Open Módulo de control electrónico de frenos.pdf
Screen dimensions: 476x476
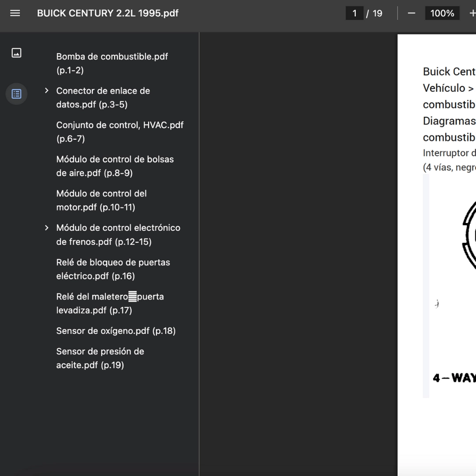coord(118,234)
